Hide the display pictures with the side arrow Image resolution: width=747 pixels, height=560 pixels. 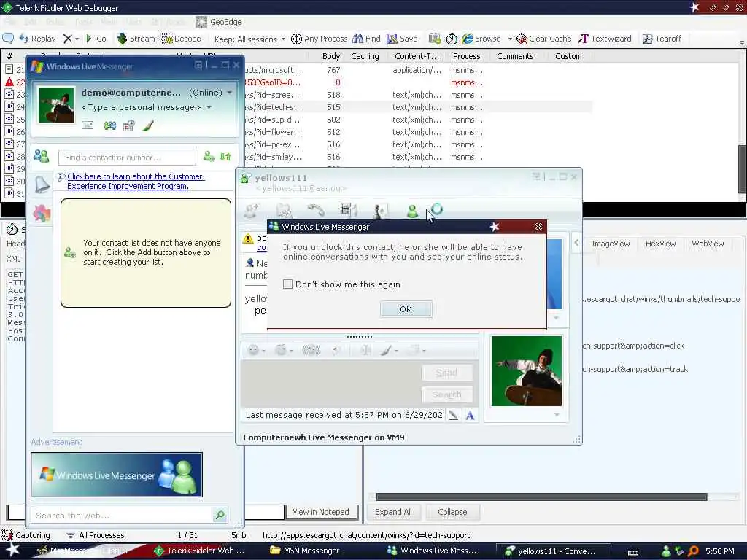click(576, 242)
